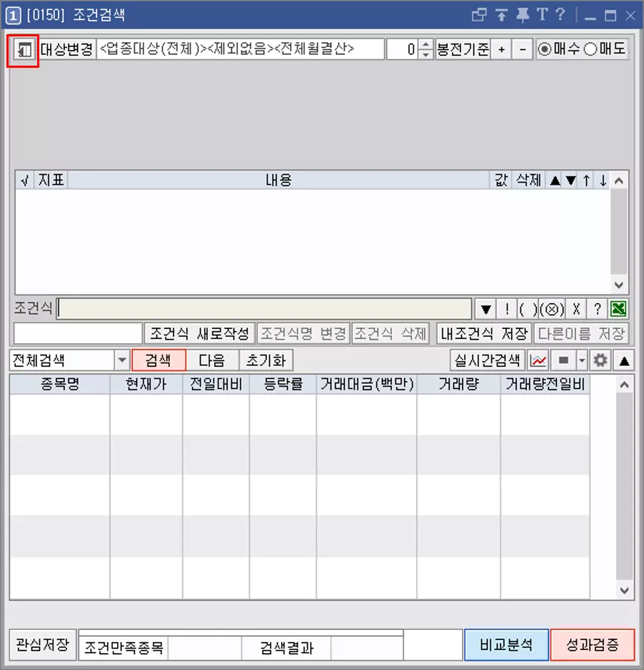Click the 조건식 새로작성 button
This screenshot has height=670, width=644.
(x=200, y=333)
